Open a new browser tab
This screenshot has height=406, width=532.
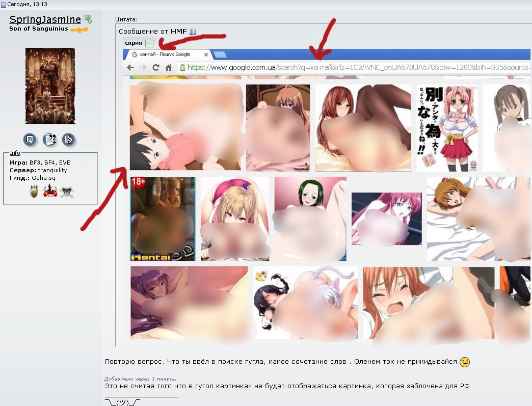click(x=220, y=55)
